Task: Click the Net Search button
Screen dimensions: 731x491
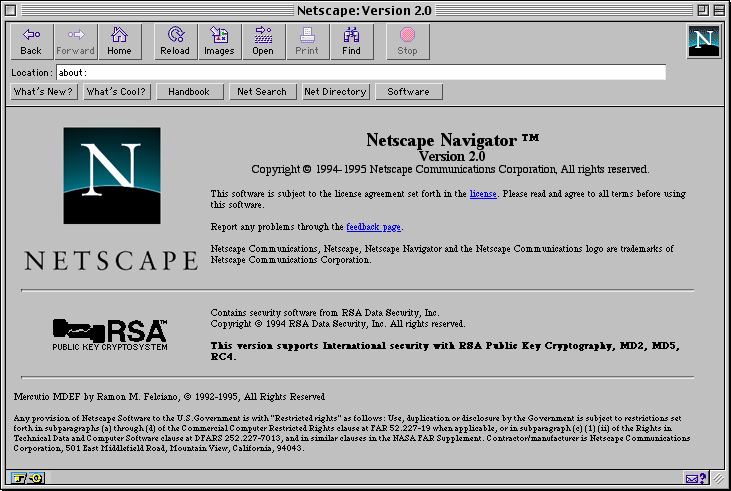Action: click(x=262, y=91)
